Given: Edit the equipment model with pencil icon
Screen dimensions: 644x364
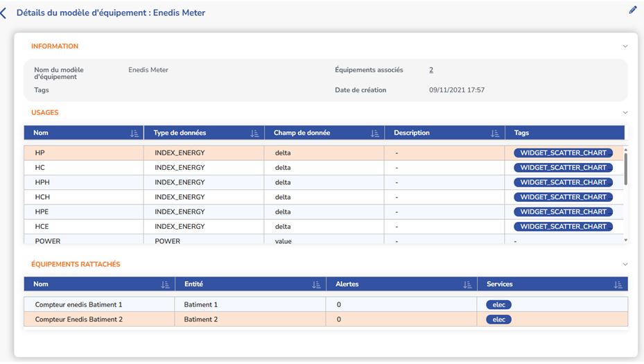Looking at the screenshot, I should point(632,10).
